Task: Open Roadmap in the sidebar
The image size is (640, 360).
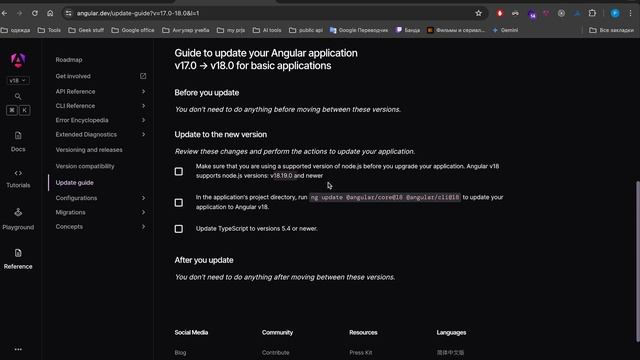Action: point(69,60)
